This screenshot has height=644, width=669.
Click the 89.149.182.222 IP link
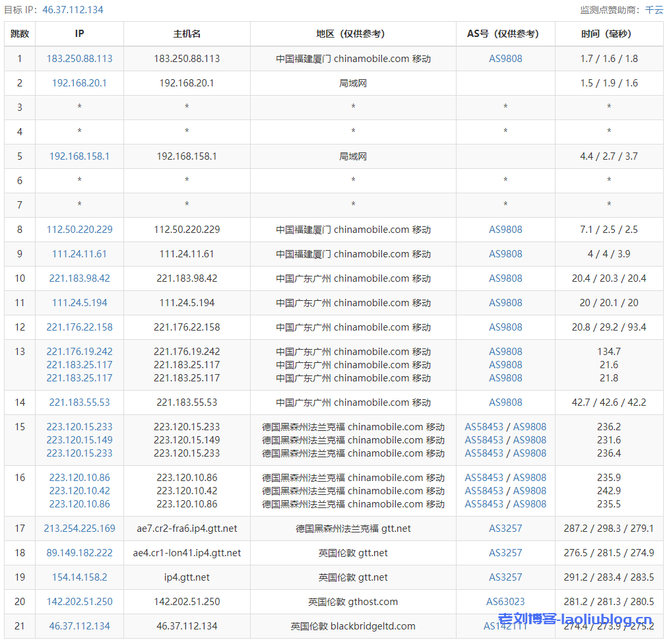[79, 553]
